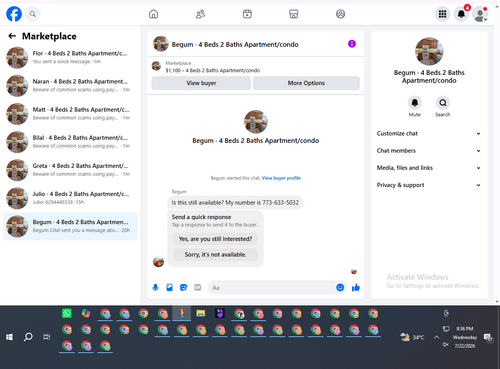Open the Windows notification center icon
The width and height of the screenshot is (500, 369).
(x=488, y=337)
